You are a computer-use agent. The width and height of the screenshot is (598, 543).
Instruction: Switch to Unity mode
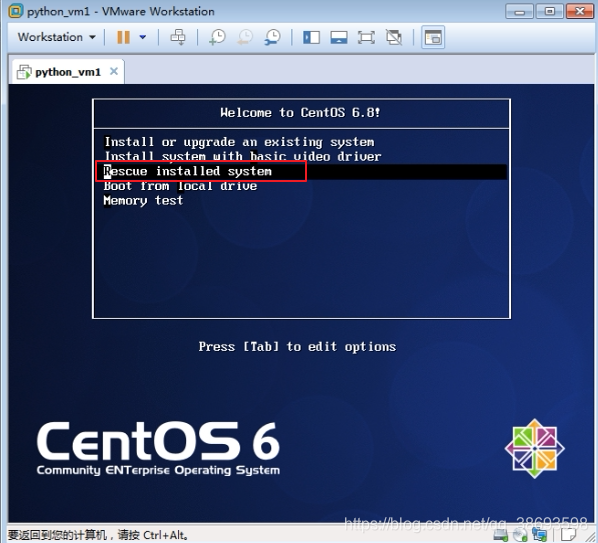pos(394,37)
